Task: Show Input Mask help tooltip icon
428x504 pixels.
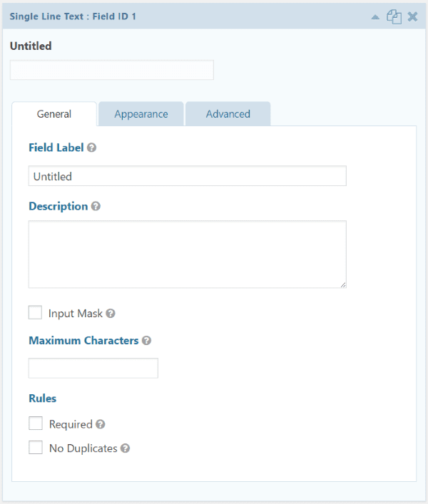Action: click(x=111, y=314)
